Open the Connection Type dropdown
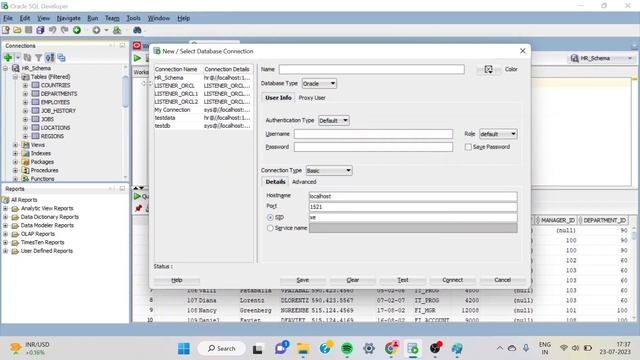This screenshot has height=360, width=640. [329, 171]
